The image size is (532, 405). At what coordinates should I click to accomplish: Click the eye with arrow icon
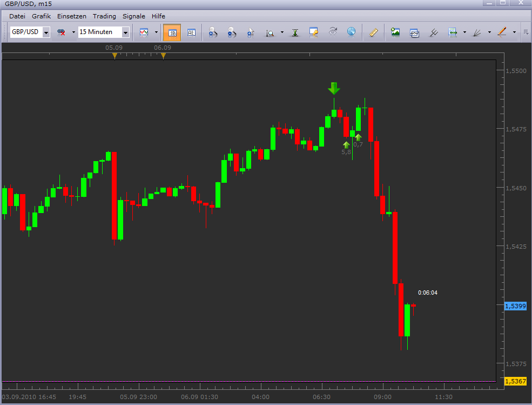pyautogui.click(x=333, y=32)
